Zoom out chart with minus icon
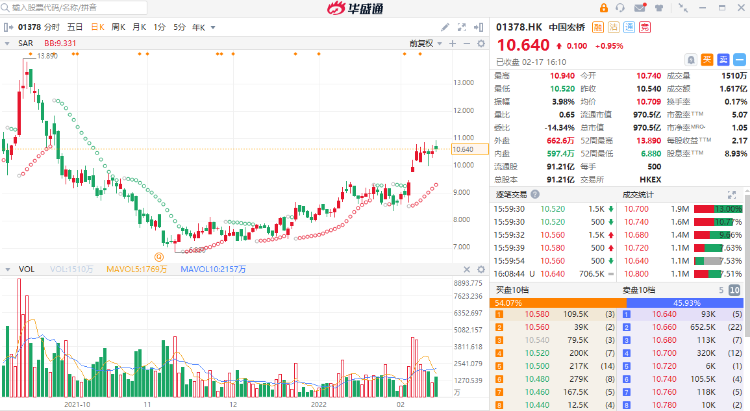Viewport: 750px width, 411px height. [467, 44]
